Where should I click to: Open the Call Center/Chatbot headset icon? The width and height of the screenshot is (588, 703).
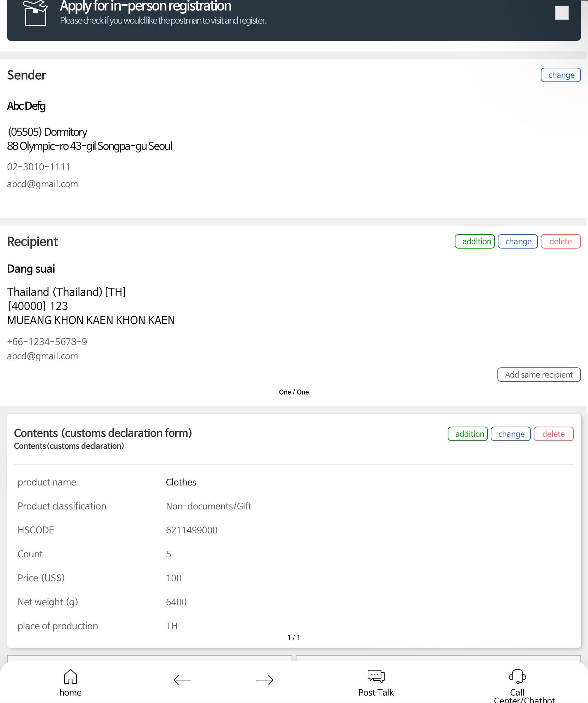point(517,677)
